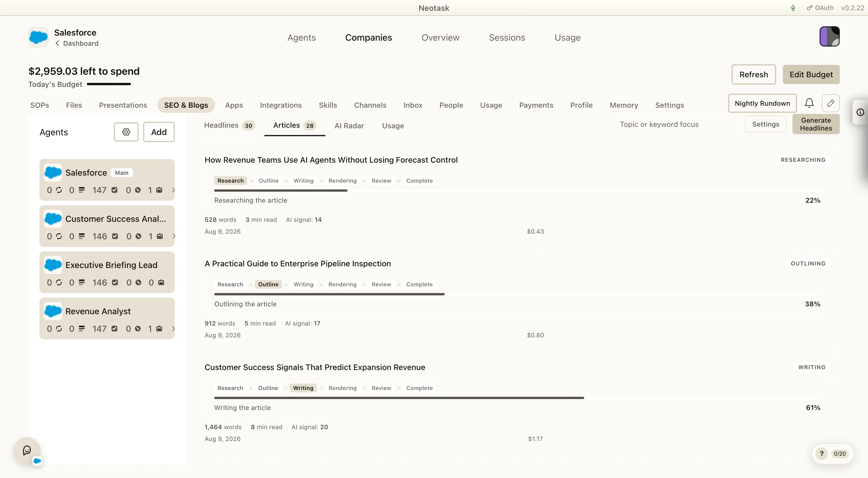Click the Refresh button

tap(753, 74)
